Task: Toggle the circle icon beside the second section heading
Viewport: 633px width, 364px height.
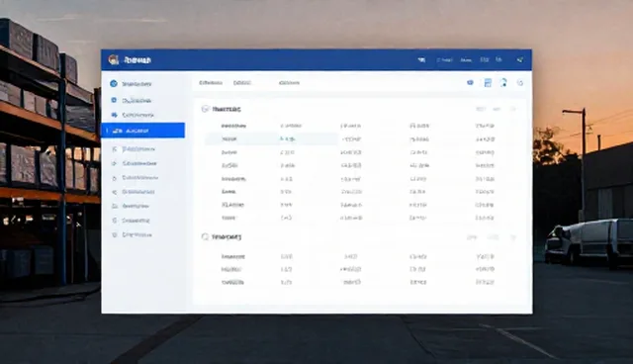Action: pyautogui.click(x=205, y=236)
